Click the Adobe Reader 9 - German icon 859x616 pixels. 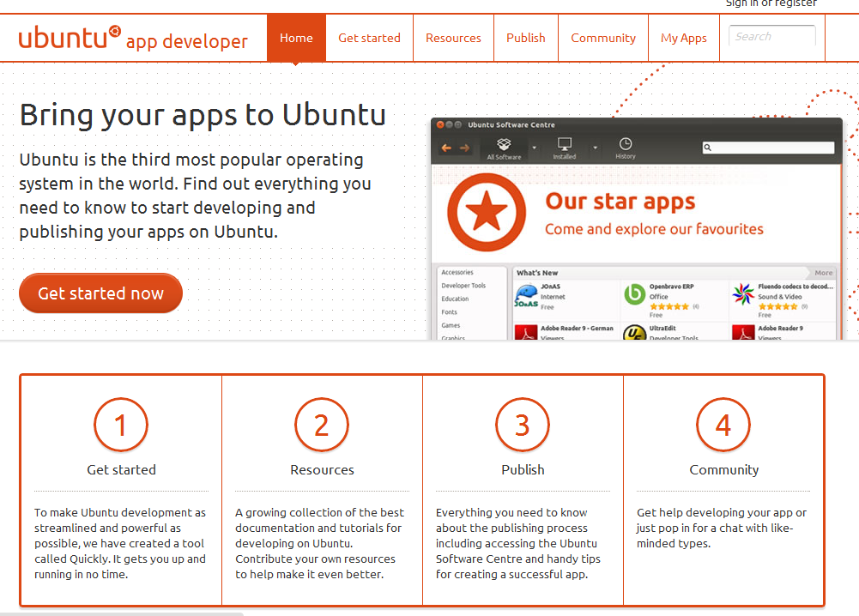[x=526, y=332]
